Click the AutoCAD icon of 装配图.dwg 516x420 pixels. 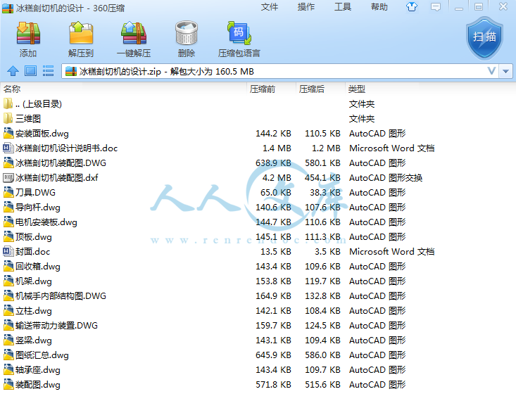pyautogui.click(x=8, y=385)
